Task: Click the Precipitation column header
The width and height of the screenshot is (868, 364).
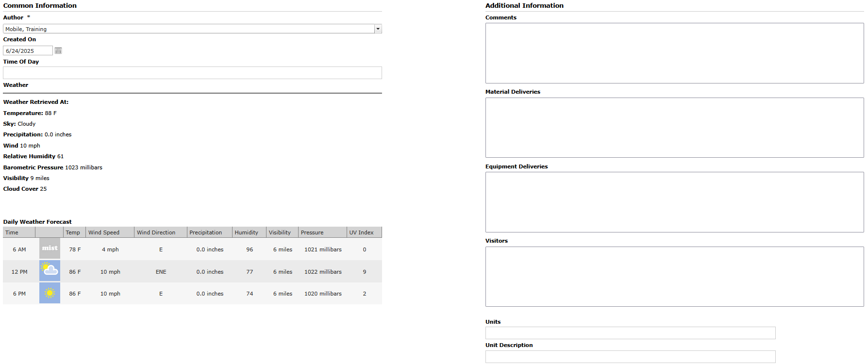Action: pos(210,232)
